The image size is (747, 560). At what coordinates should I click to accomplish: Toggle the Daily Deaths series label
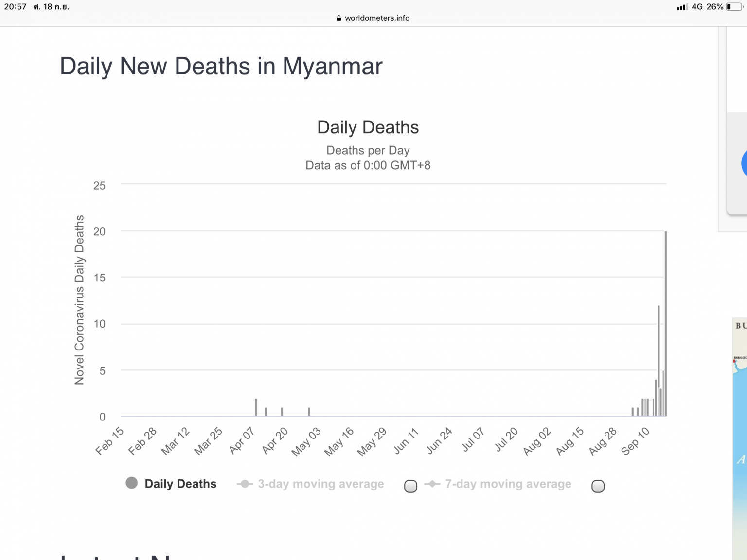[x=180, y=484]
